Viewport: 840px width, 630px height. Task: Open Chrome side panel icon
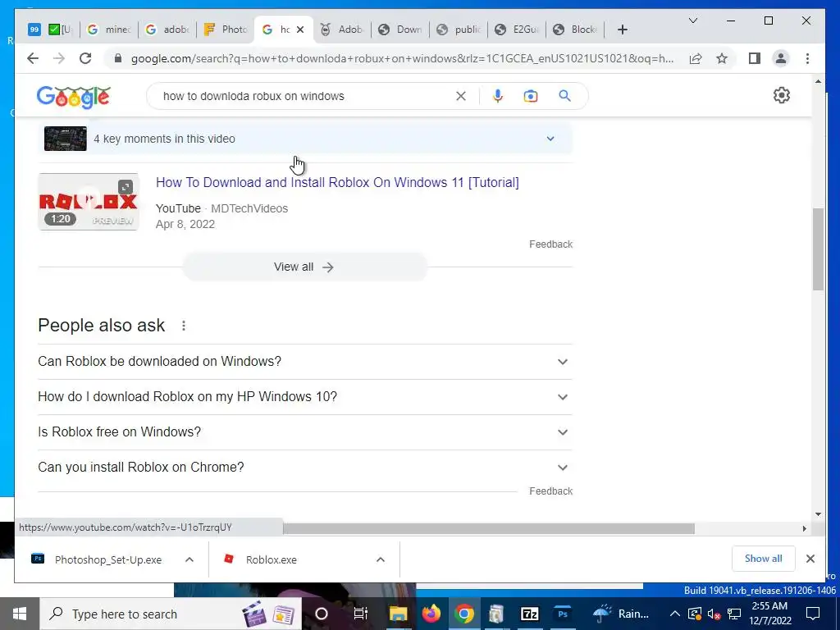[755, 58]
